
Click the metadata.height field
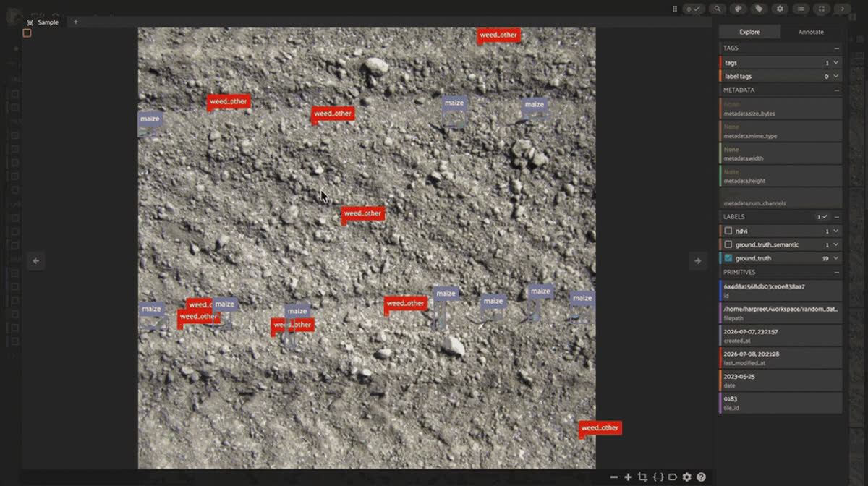pyautogui.click(x=780, y=176)
